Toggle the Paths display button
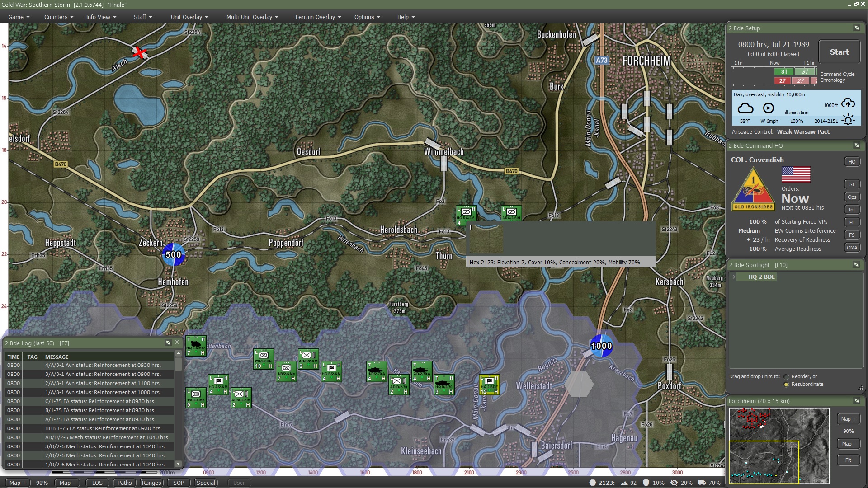The height and width of the screenshot is (488, 868). tap(124, 483)
